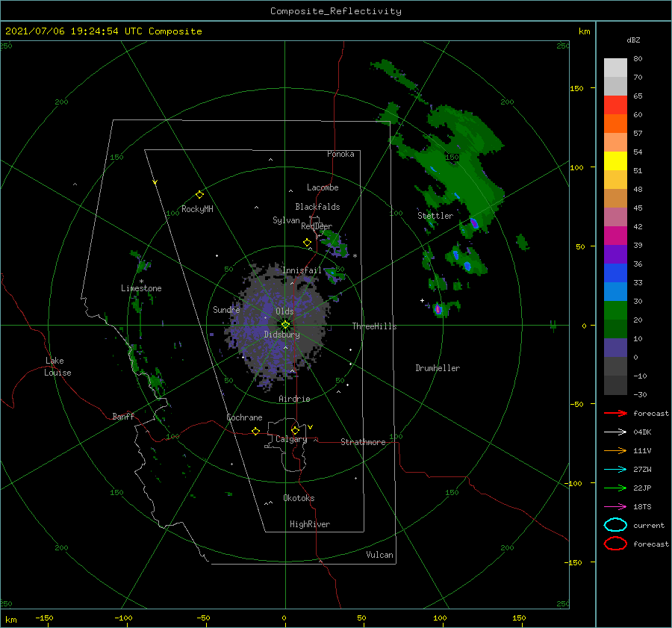Click the Innisfail city label
Viewport: 672px width, 628px height.
(302, 270)
